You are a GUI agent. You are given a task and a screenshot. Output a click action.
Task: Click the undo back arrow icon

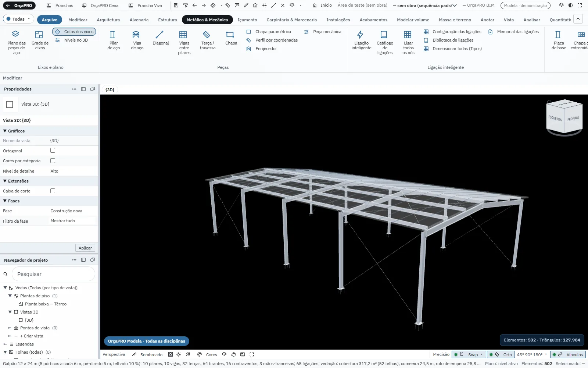click(194, 6)
